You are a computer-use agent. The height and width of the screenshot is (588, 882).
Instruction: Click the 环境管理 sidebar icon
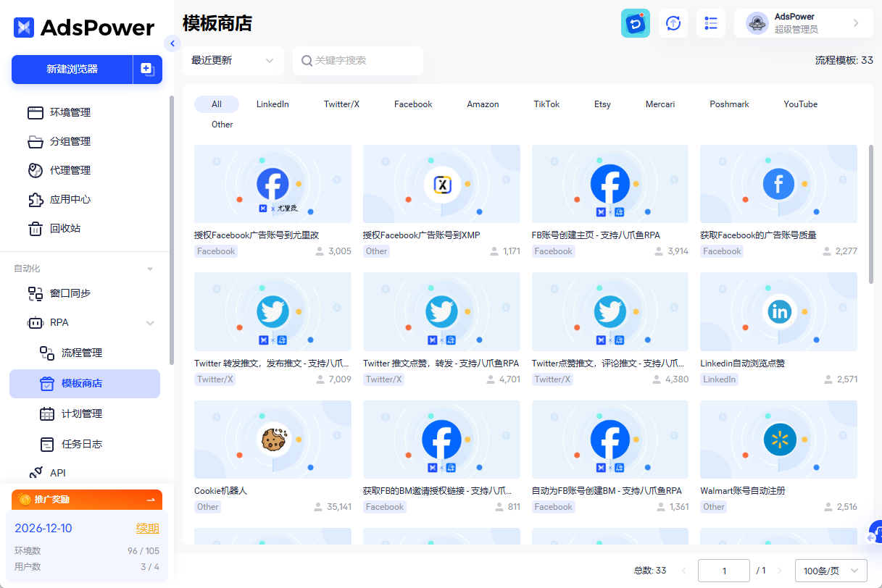click(x=36, y=112)
